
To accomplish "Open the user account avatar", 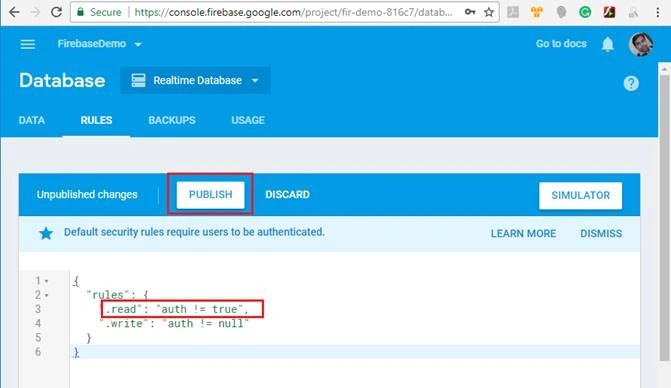I will [x=641, y=44].
